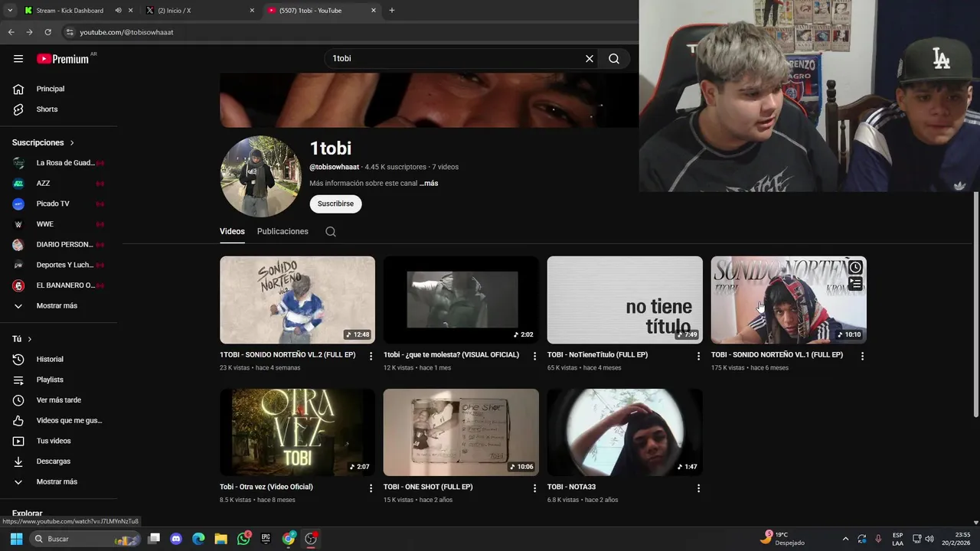Mute the Kick Dashboard tab audio
Screen dimensions: 980x551
(x=118, y=11)
